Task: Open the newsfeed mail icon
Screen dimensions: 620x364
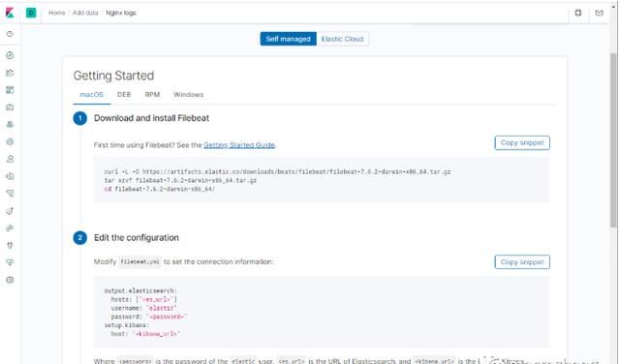Action: pos(599,13)
